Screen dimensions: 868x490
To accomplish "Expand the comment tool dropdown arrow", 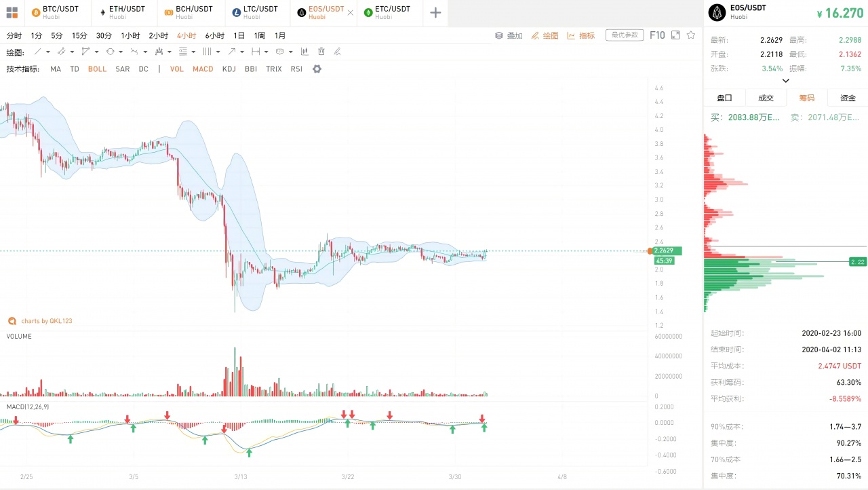I will coord(291,52).
